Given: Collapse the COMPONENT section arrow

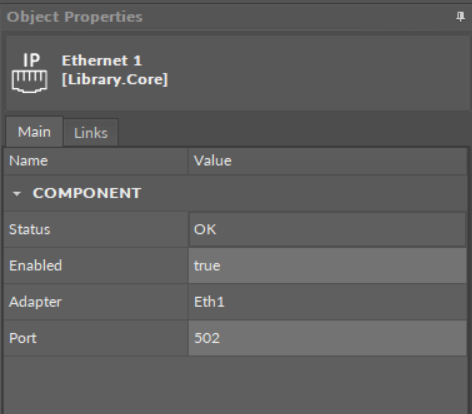Looking at the screenshot, I should pos(17,194).
